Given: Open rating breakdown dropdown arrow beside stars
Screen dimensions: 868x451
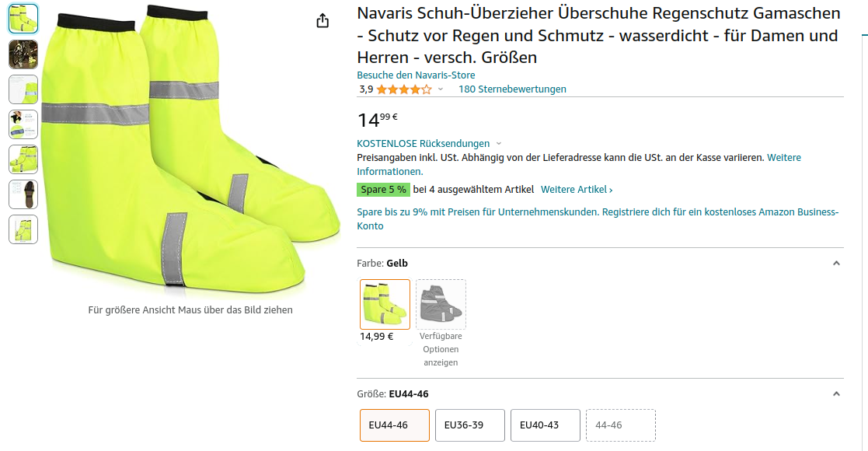Looking at the screenshot, I should click(x=441, y=89).
